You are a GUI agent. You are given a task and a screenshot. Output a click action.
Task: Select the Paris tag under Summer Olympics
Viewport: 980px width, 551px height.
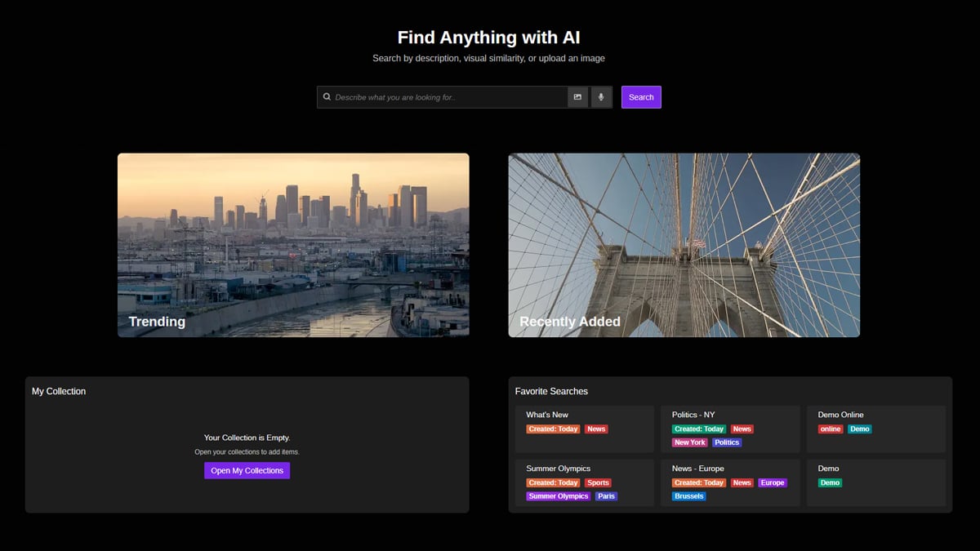(606, 496)
